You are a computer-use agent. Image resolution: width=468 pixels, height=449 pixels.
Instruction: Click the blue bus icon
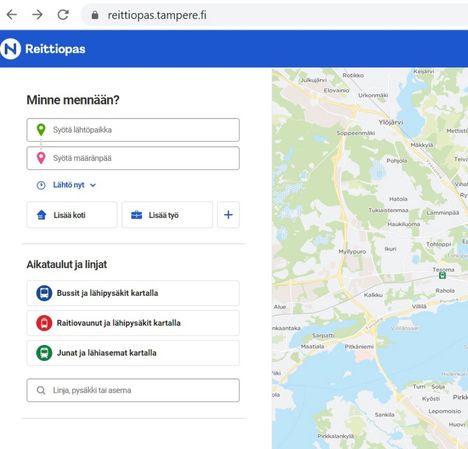pos(44,293)
